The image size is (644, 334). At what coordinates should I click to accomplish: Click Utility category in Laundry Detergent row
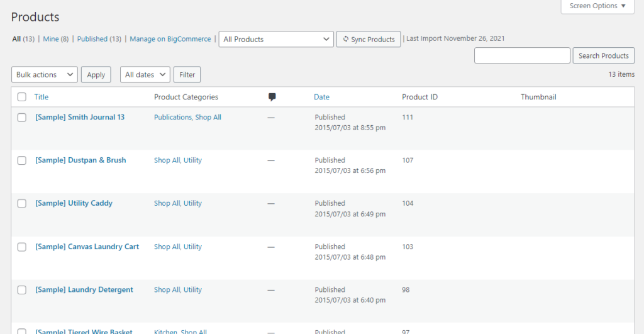192,289
